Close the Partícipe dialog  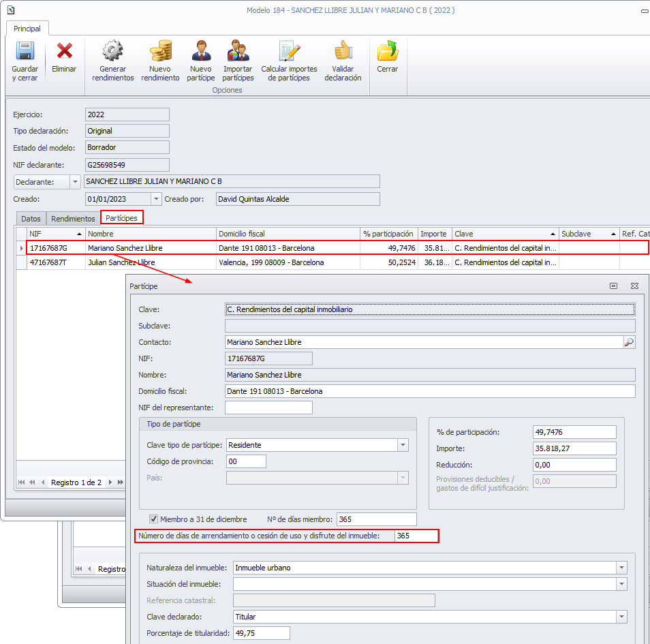[x=634, y=286]
